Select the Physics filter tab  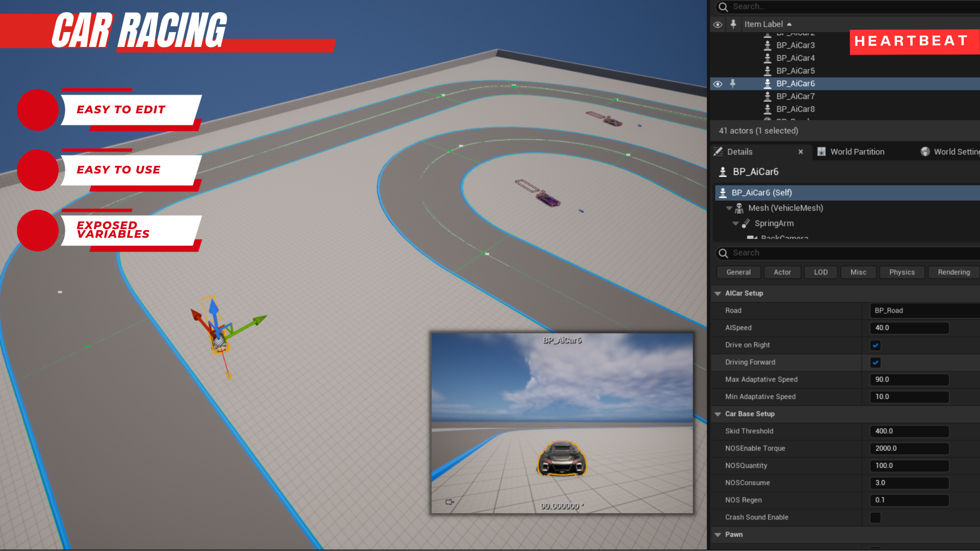tap(901, 272)
